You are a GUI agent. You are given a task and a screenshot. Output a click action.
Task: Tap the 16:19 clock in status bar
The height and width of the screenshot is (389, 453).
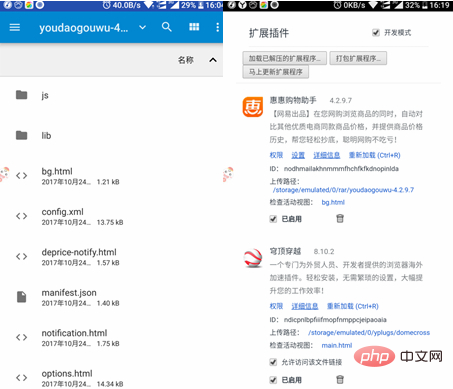pos(439,5)
